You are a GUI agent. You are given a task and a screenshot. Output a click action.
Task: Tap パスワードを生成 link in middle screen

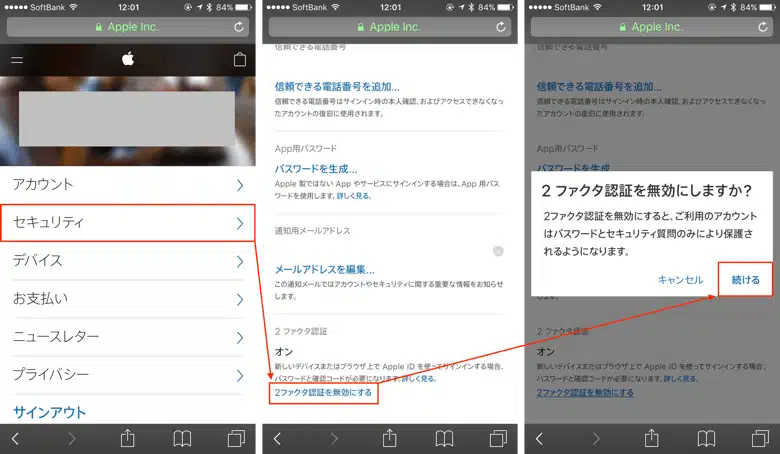click(x=316, y=169)
